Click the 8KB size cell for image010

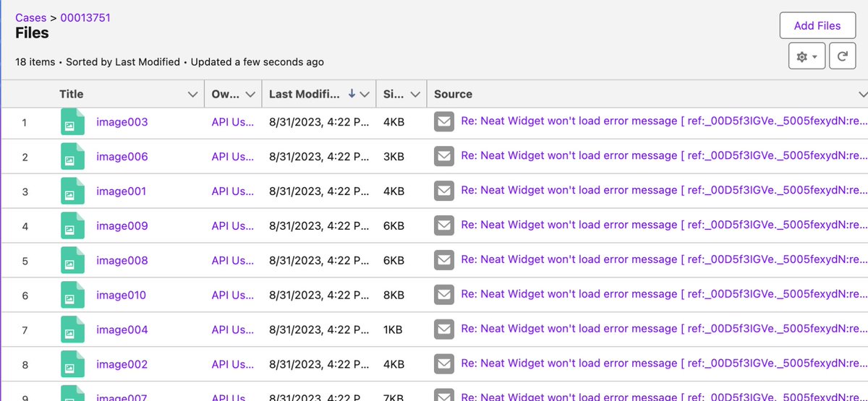pyautogui.click(x=393, y=296)
